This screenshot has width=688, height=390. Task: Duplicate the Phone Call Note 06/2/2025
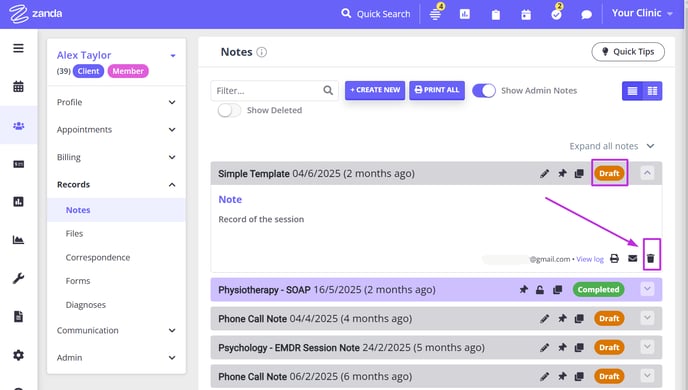(579, 376)
